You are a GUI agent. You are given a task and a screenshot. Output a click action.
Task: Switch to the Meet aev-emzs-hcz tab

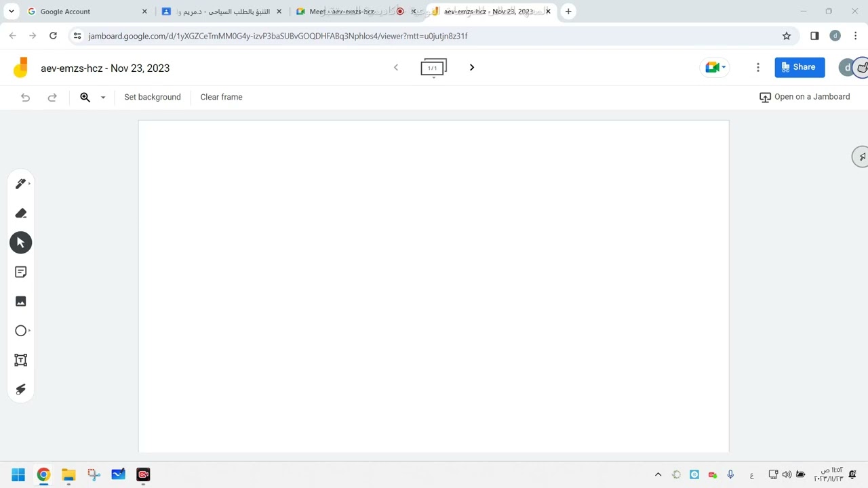[356, 12]
